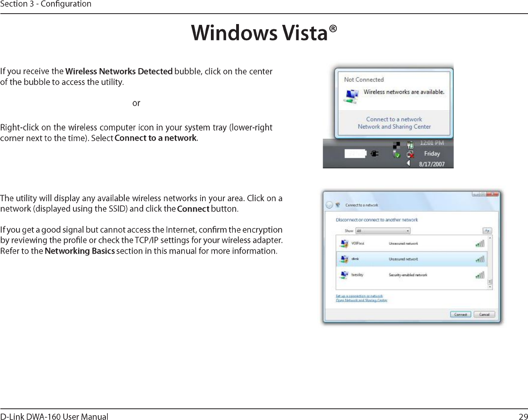This screenshot has height=420, width=528.
Task: Click the Open Network and Sharing Center link
Action: click(362, 300)
